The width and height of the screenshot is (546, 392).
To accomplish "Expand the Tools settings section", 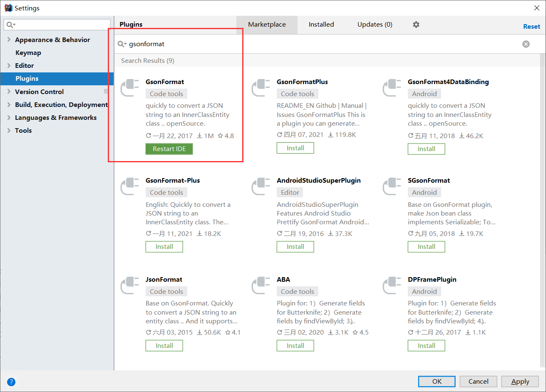I will [9, 130].
